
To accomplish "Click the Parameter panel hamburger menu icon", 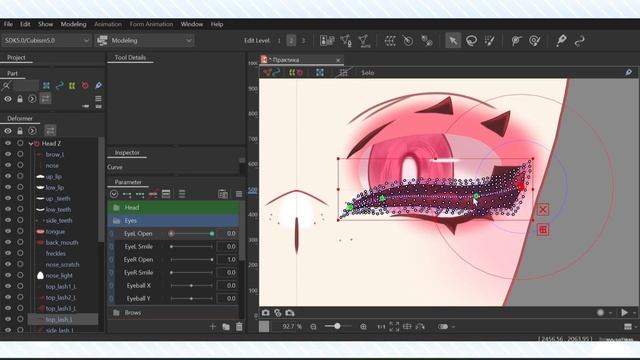I will click(x=238, y=194).
